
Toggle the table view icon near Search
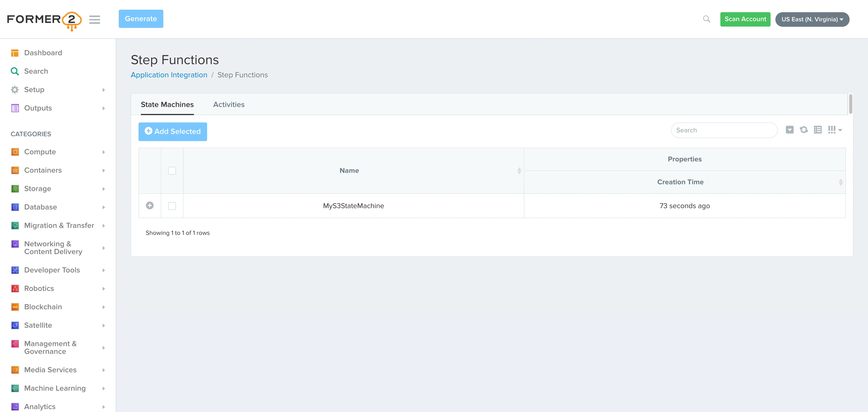818,130
